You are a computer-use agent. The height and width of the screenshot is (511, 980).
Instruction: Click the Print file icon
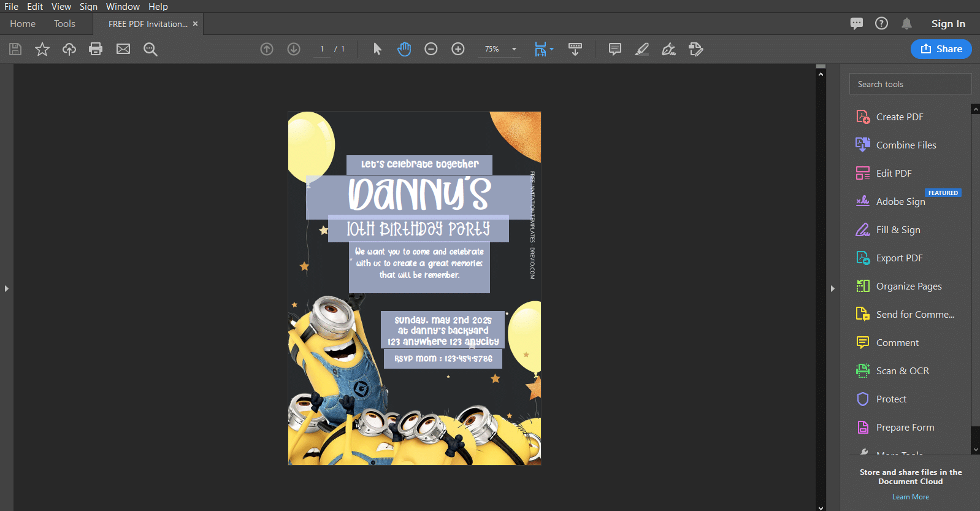(96, 49)
